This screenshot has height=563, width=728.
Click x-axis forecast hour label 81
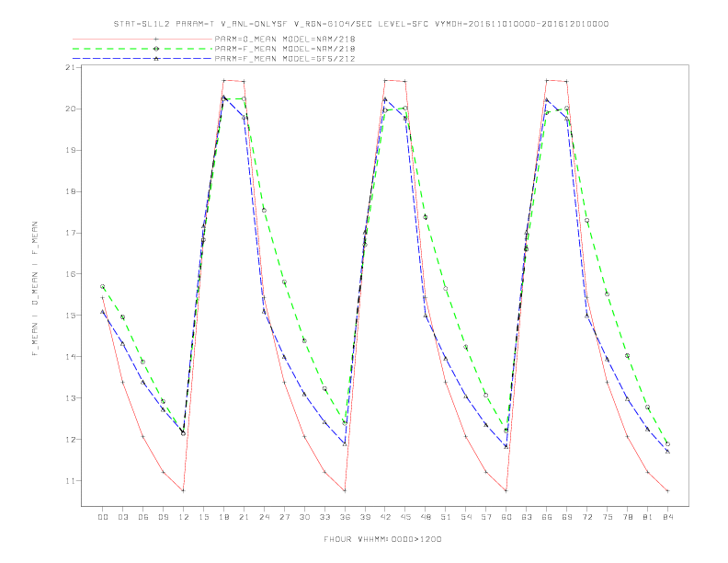[648, 517]
